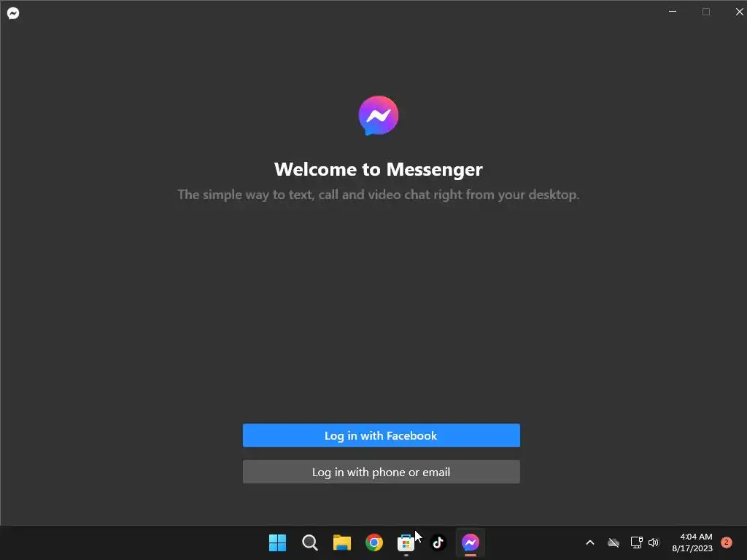The height and width of the screenshot is (560, 747).
Task: Click the text starting with The simple way to text
Action: pos(379,195)
